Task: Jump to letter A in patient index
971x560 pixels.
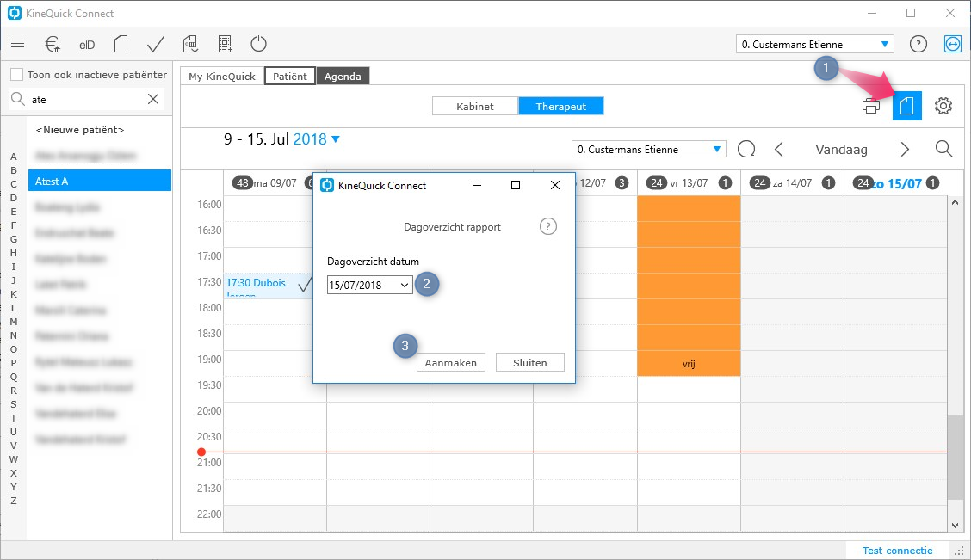Action: tap(14, 157)
